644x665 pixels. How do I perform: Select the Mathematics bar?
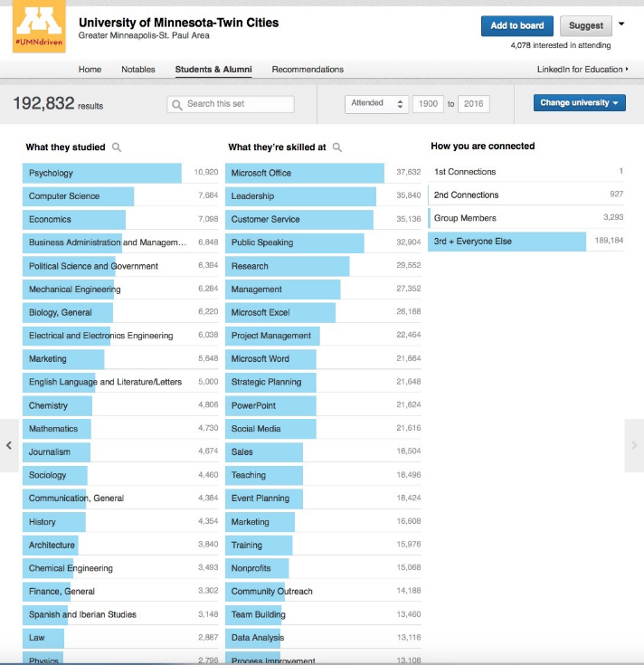[x=120, y=429]
